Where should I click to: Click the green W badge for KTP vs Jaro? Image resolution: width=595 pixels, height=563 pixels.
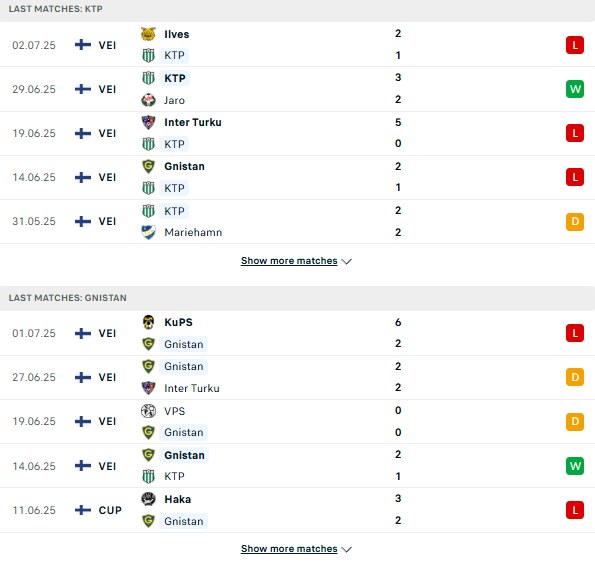click(x=575, y=89)
